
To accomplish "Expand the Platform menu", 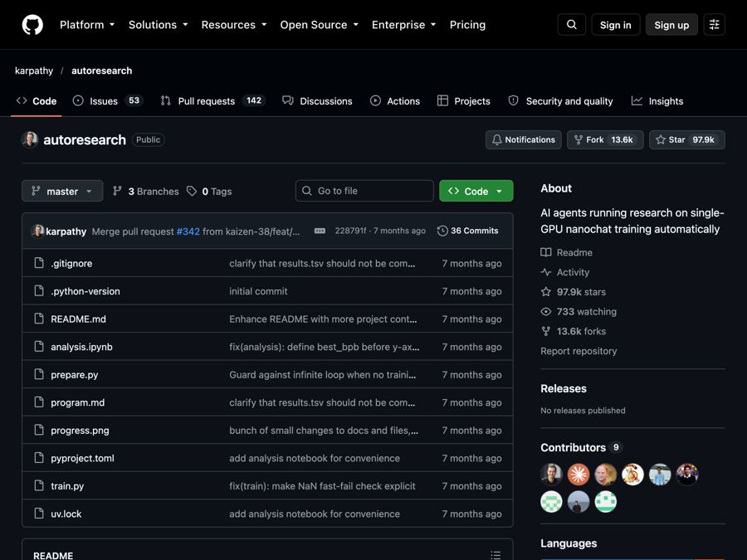I will coord(87,25).
